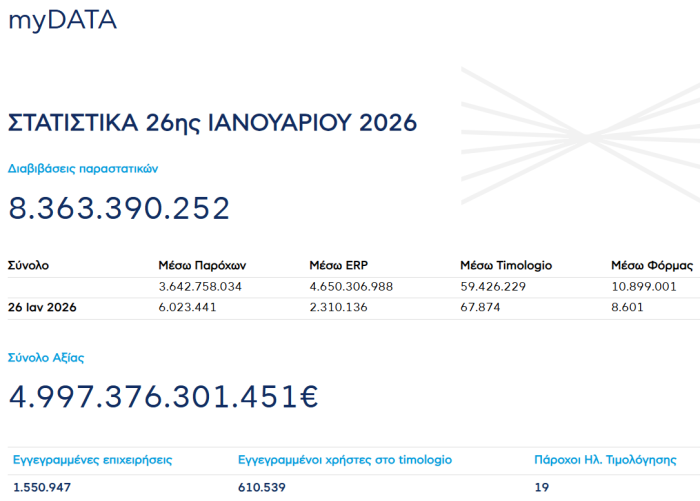Select the 4.997.376.301.451€ total value
This screenshot has width=700, height=501.
164,397
